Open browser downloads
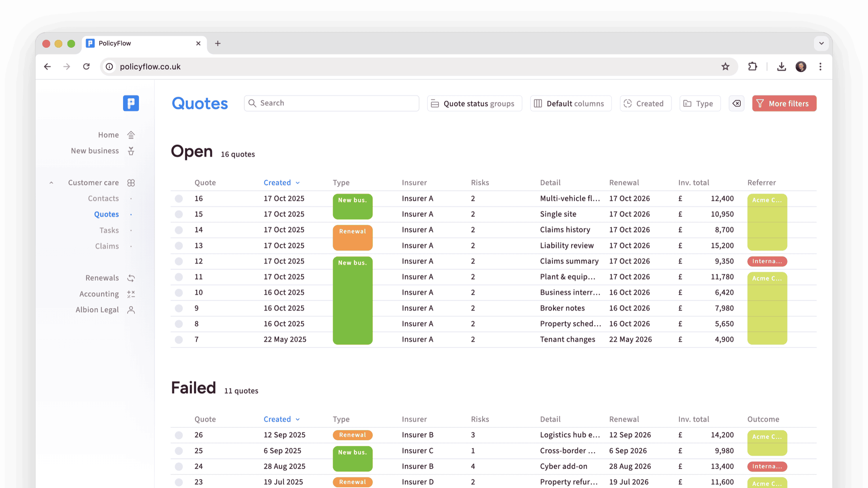The image size is (868, 488). [781, 67]
